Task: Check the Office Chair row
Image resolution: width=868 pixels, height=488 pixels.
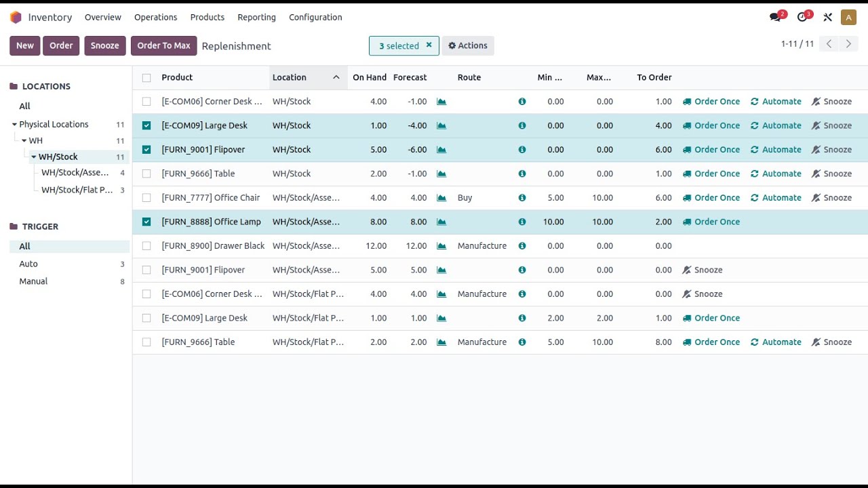Action: coord(146,198)
